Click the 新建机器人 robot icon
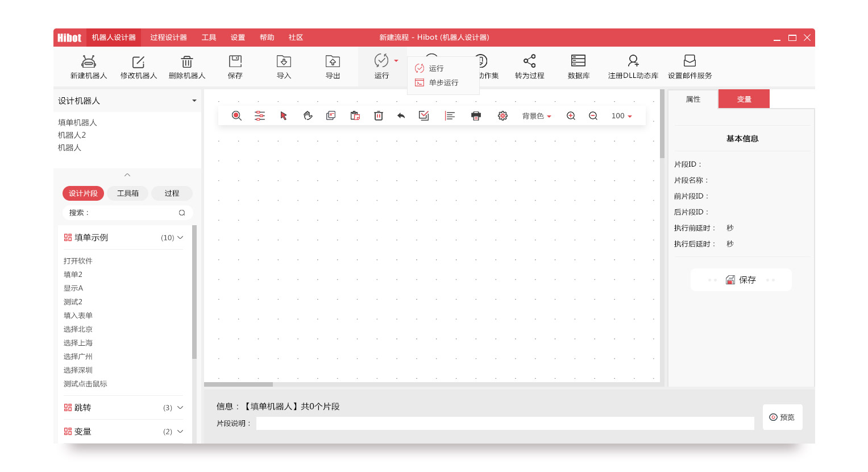 click(x=89, y=61)
